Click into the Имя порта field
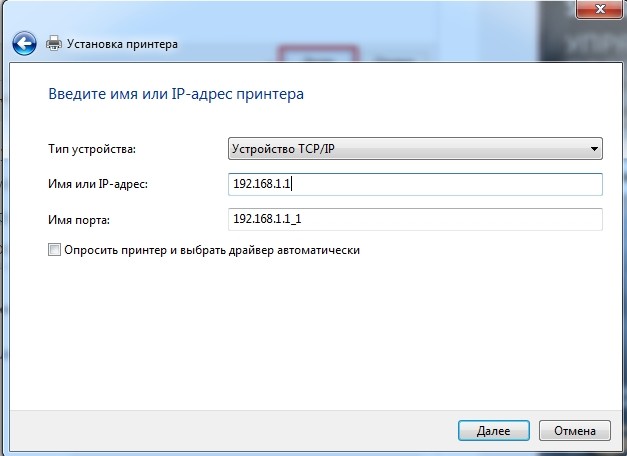 415,219
